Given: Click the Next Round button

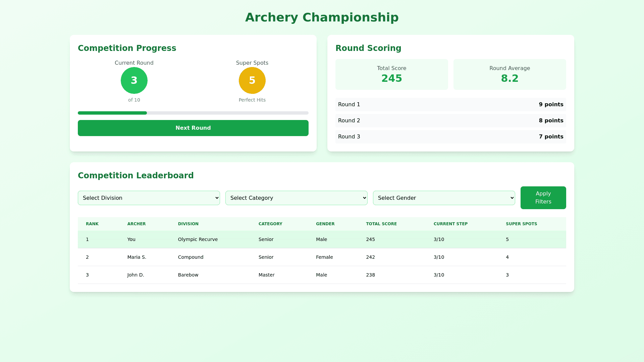Looking at the screenshot, I should click(x=193, y=128).
